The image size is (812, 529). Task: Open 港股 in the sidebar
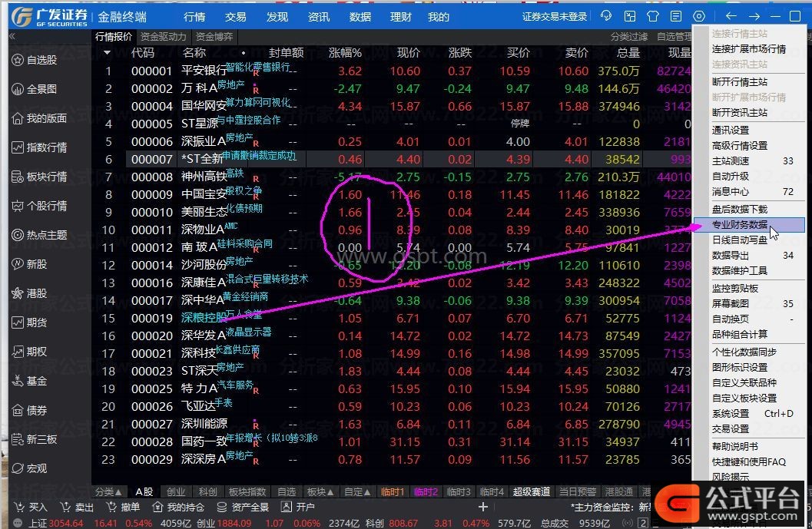coord(29,293)
